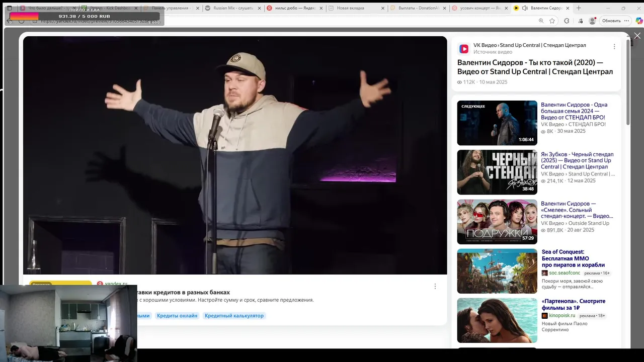Click the Yandex icon beside yandex.ru ad
This screenshot has height=362, width=644.
coord(100,284)
